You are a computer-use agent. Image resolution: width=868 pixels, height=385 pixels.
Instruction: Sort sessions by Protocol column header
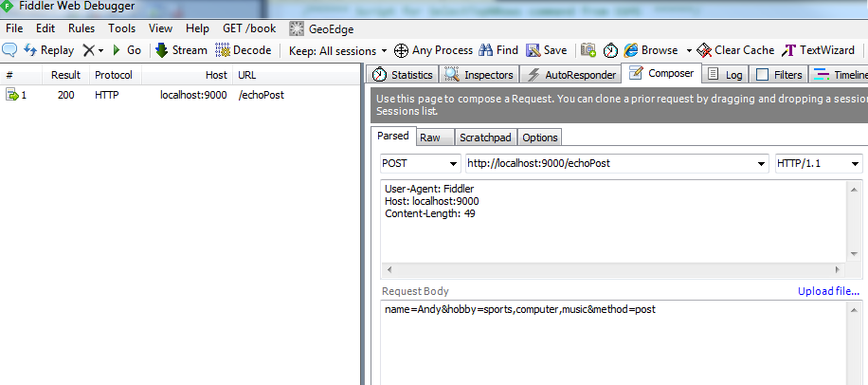point(116,75)
